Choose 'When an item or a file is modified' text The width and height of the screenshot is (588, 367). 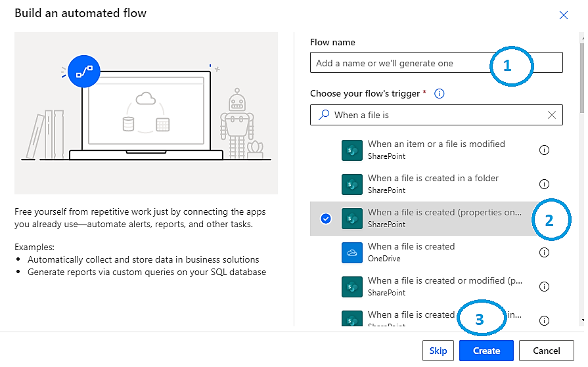click(x=436, y=144)
